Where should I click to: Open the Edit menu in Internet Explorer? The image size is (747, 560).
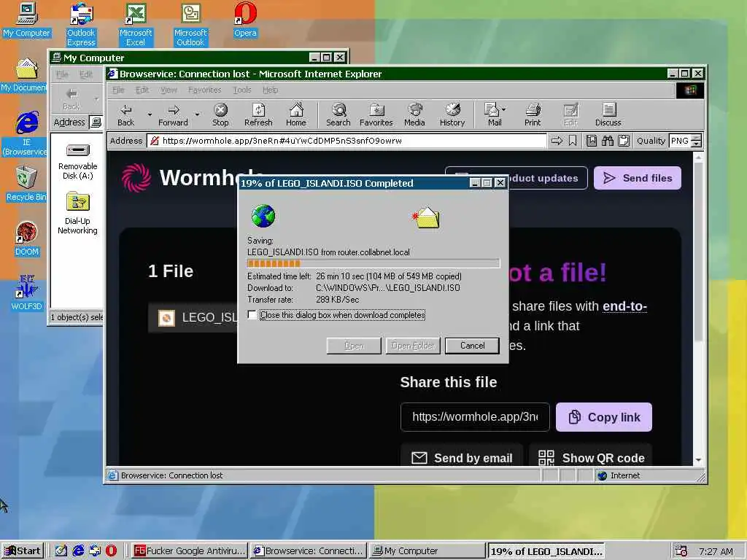[x=142, y=90]
